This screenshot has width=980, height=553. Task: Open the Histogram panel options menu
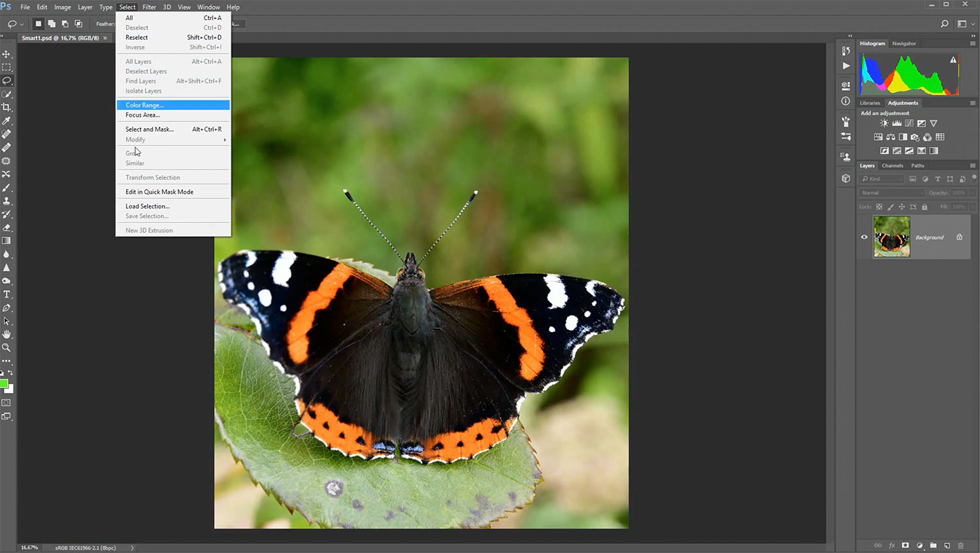(972, 44)
